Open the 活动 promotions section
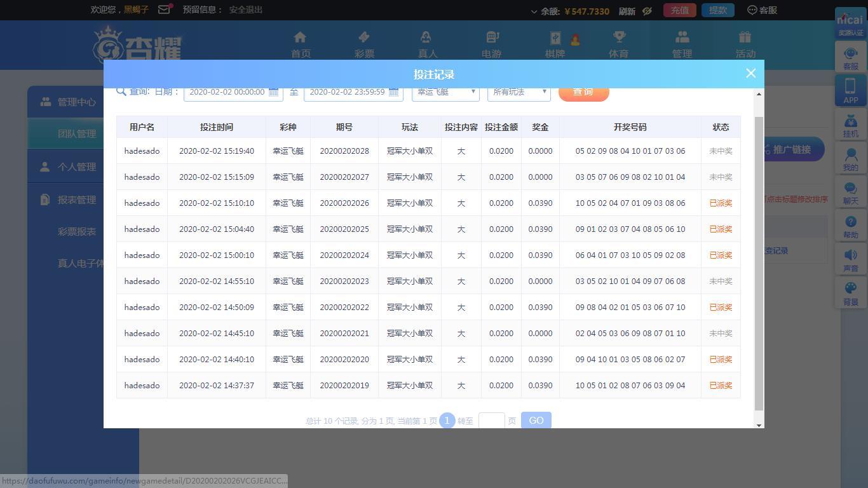 745,45
